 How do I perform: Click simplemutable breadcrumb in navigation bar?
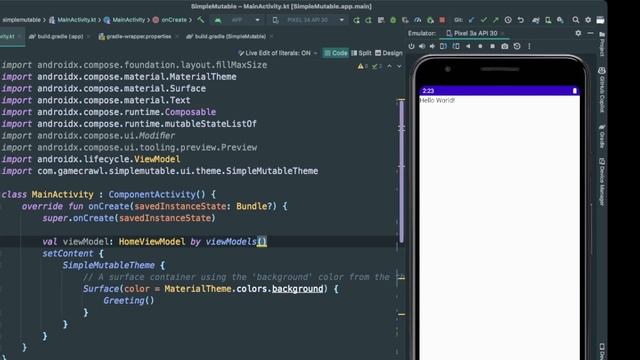click(x=21, y=20)
